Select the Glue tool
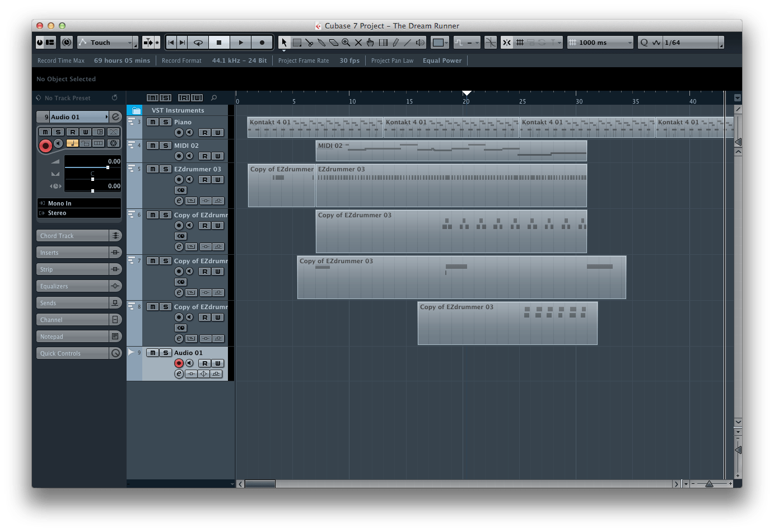 (321, 43)
